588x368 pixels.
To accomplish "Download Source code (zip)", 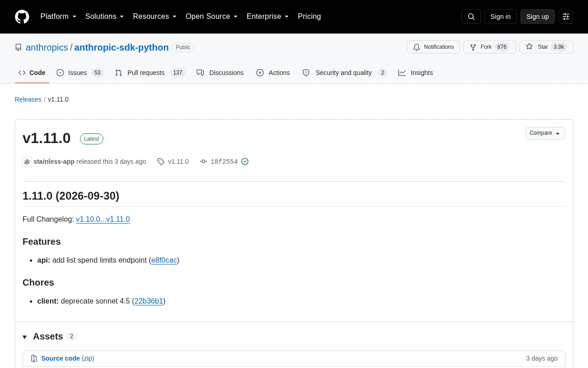I will point(68,358).
